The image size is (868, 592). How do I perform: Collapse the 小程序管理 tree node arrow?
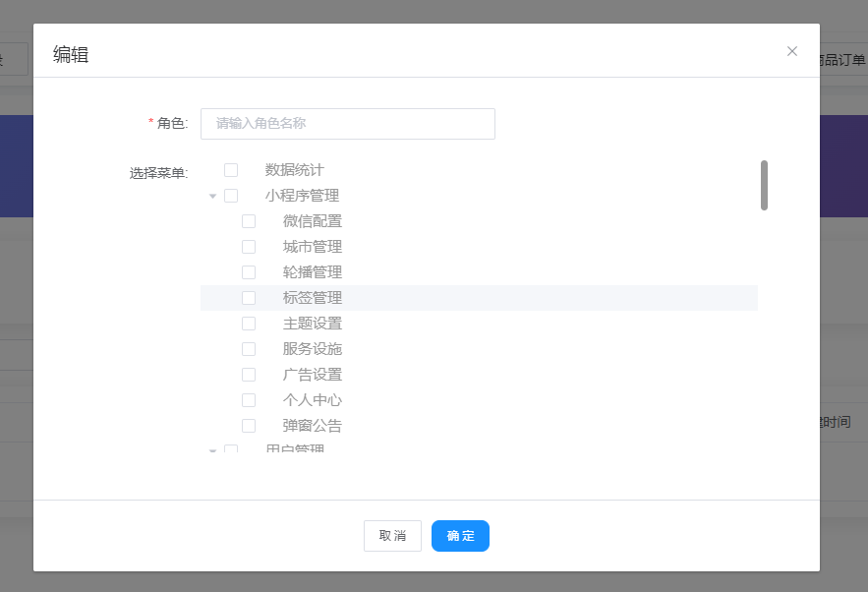tap(212, 196)
